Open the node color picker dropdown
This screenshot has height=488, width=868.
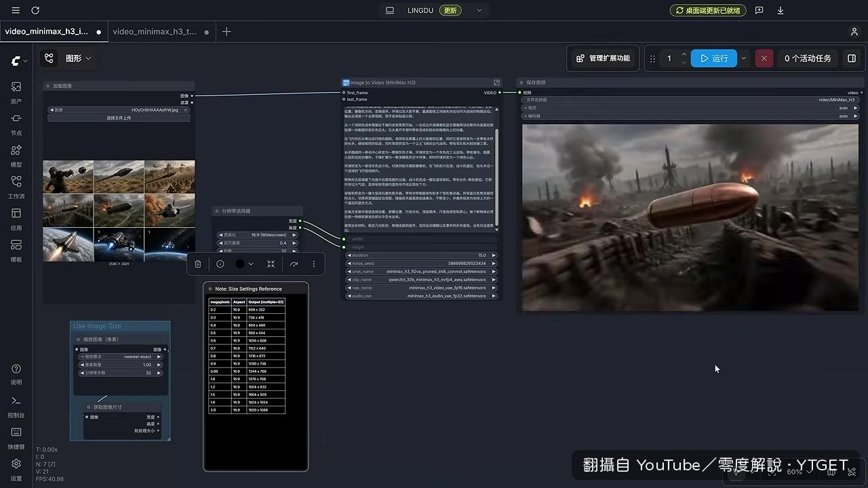point(245,264)
